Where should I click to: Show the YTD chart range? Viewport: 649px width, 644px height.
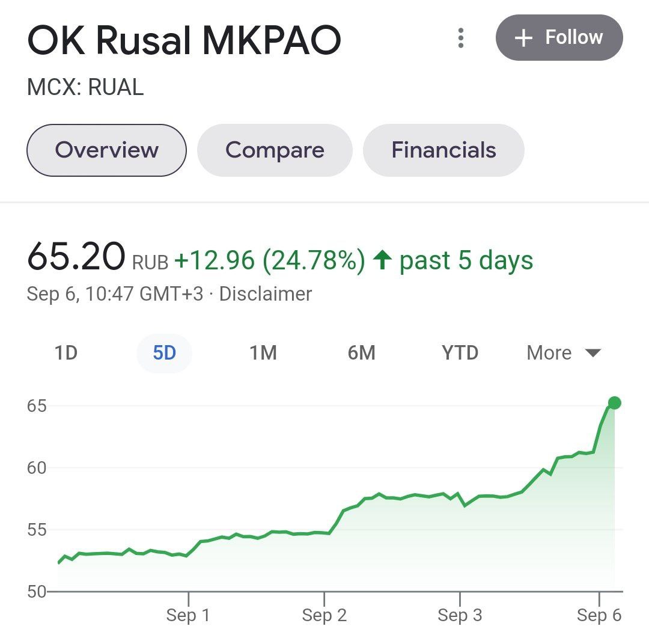tap(460, 353)
